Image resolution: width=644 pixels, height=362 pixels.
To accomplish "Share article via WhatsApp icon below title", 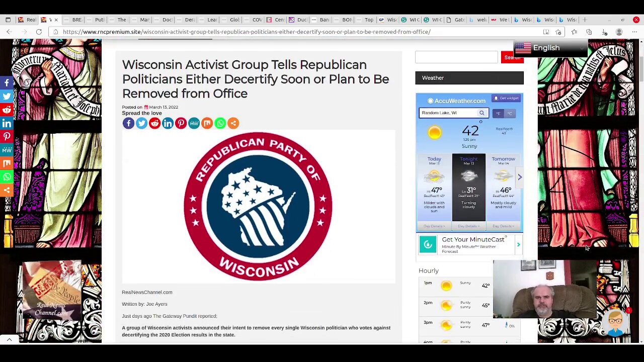I will tap(220, 123).
